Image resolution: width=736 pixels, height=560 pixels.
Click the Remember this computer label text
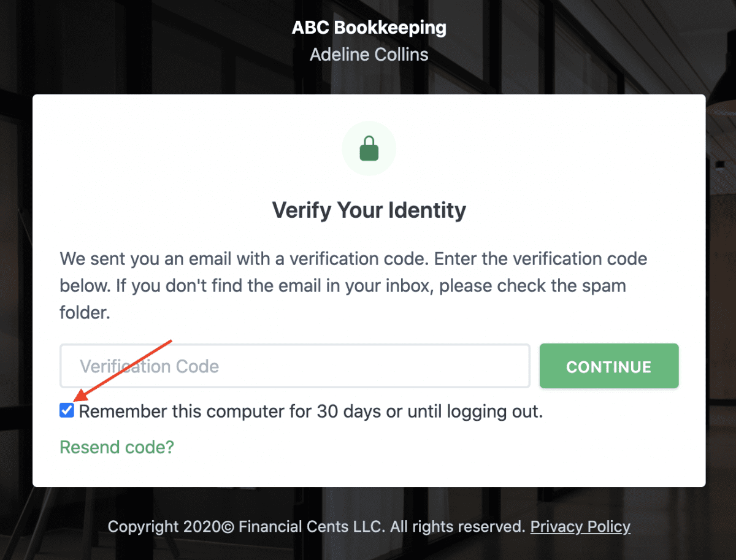point(311,412)
